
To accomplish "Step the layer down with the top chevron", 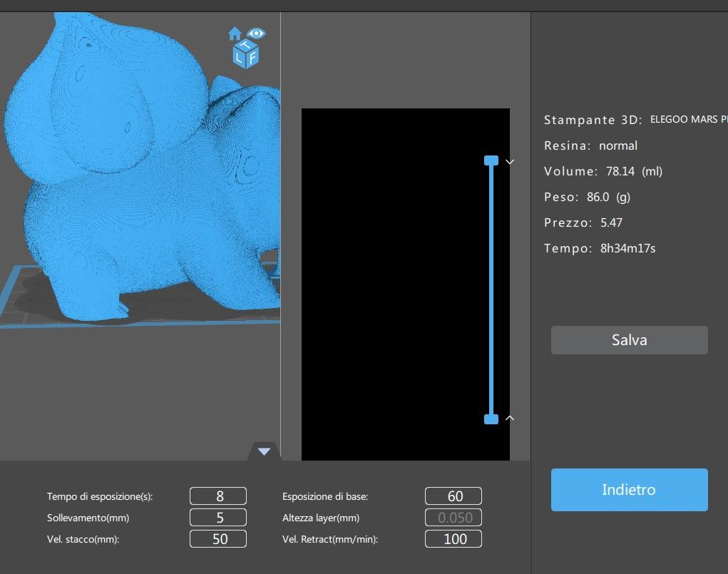I will (x=510, y=162).
